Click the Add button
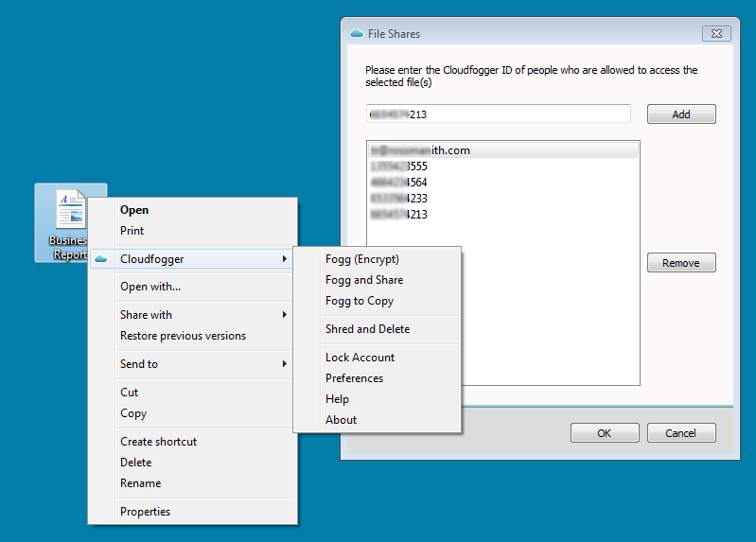 point(681,114)
